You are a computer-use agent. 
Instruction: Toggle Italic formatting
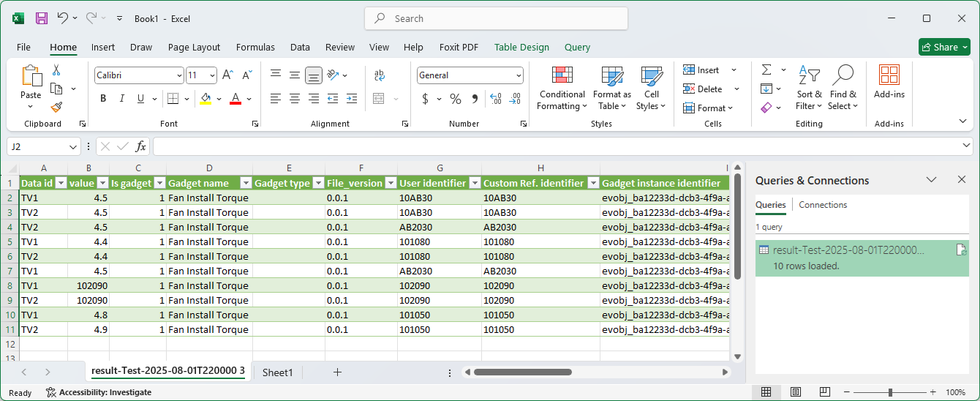tap(121, 99)
